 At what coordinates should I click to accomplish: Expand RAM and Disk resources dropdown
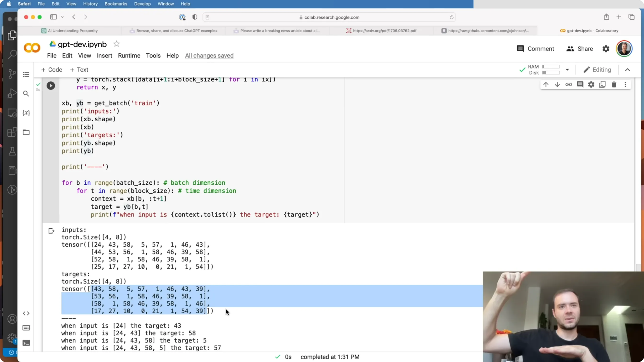(567, 70)
